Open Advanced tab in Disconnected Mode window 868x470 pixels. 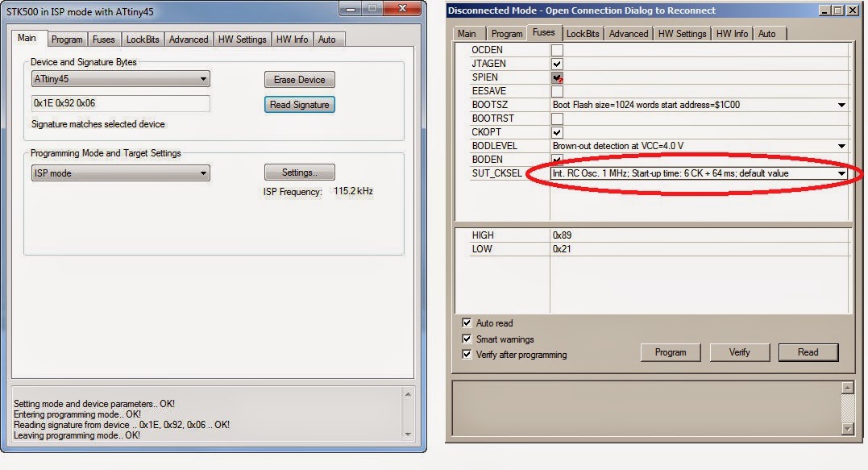point(629,34)
